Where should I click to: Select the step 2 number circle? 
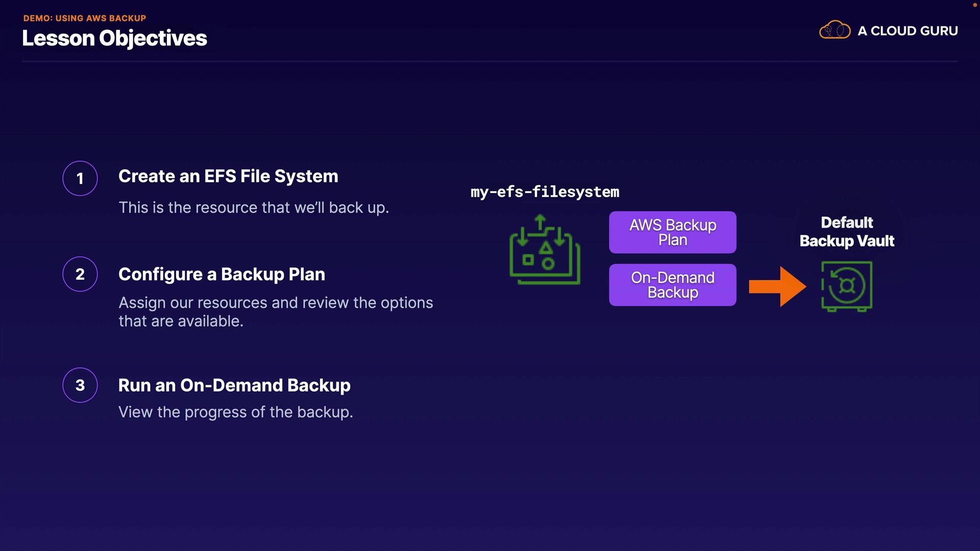click(80, 274)
